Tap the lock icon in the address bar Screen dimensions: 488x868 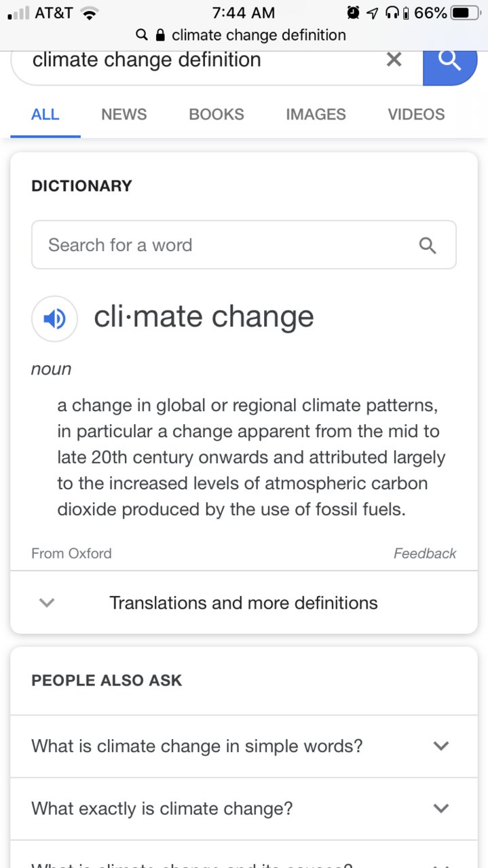(x=161, y=35)
